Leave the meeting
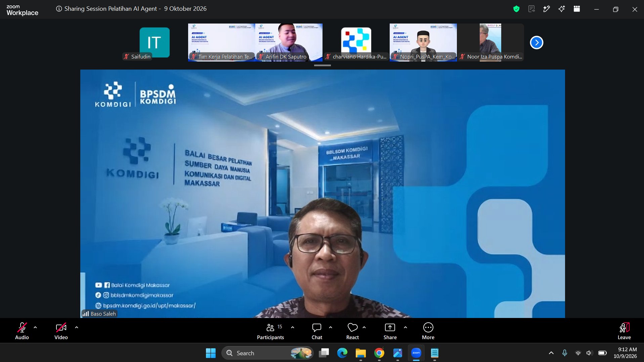The height and width of the screenshot is (362, 644). point(624,331)
